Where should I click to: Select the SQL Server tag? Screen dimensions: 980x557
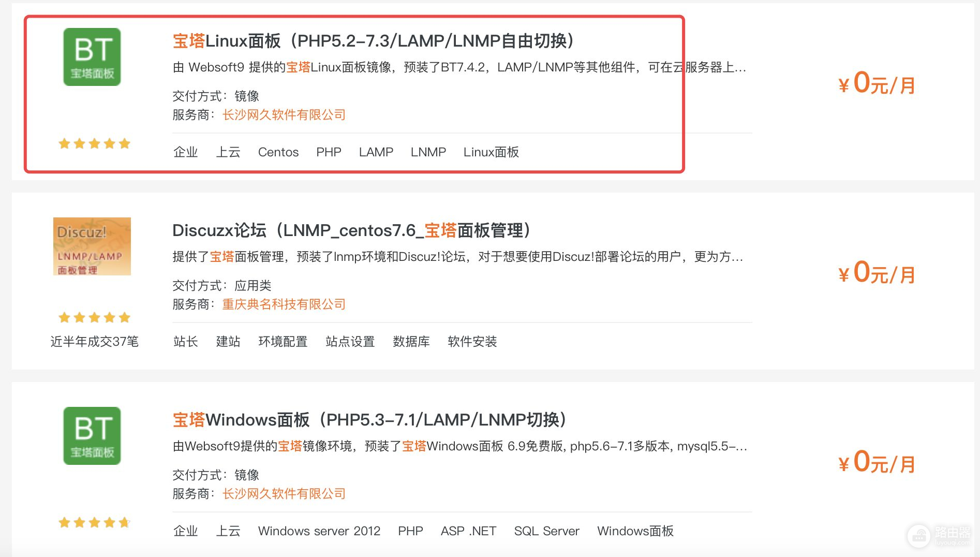point(547,531)
